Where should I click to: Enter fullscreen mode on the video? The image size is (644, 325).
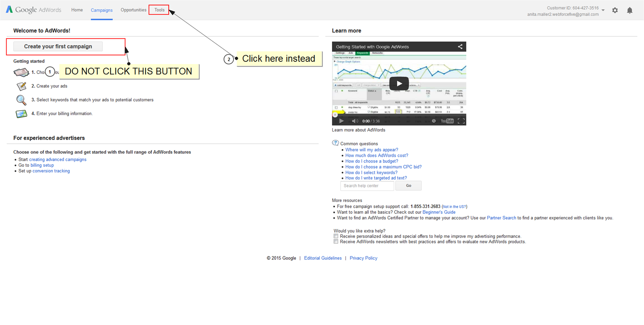point(461,121)
